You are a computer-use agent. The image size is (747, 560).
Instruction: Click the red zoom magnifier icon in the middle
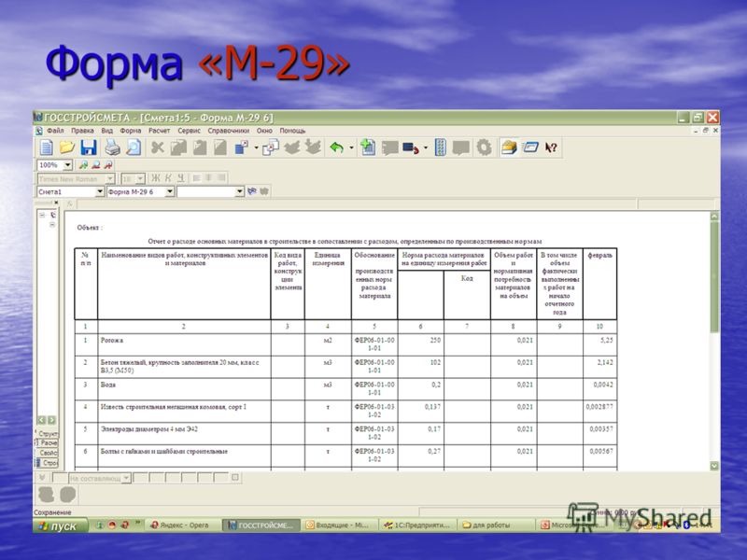(x=96, y=165)
